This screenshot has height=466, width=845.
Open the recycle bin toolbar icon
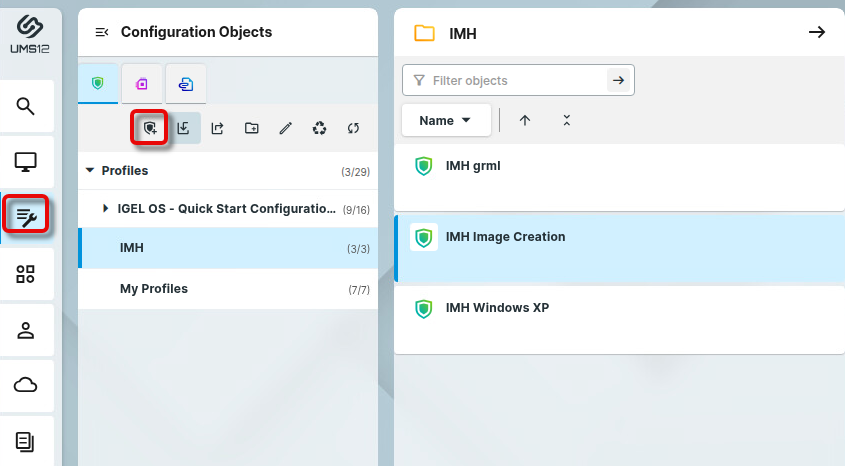coord(319,128)
